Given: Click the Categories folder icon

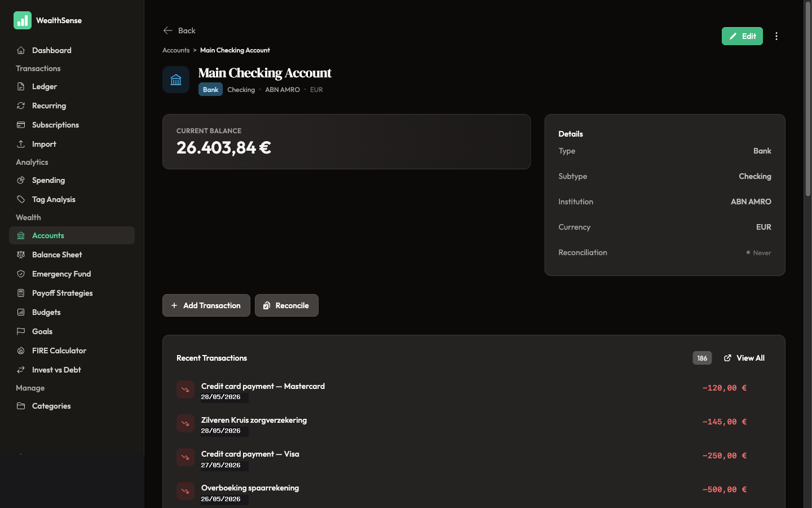Looking at the screenshot, I should pyautogui.click(x=21, y=406).
